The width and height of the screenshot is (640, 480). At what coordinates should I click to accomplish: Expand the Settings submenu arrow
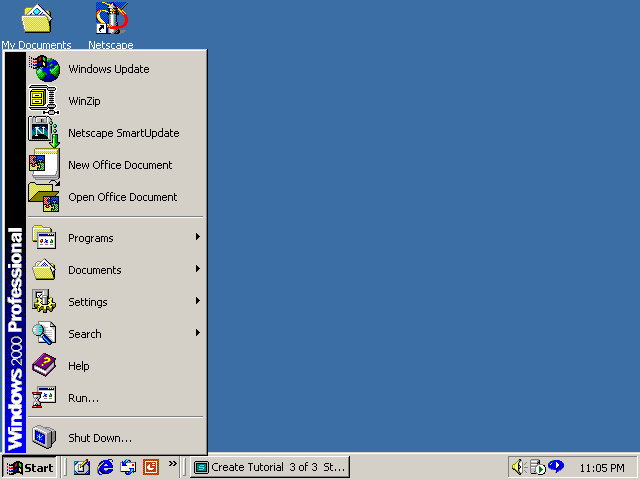(198, 301)
